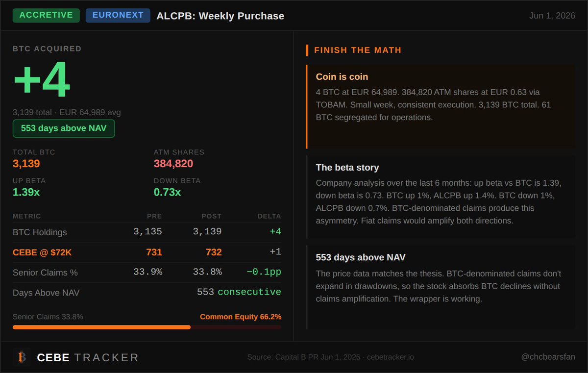The image size is (588, 373).
Task: Click BTC Holdings delta +4
Action: [x=275, y=231]
